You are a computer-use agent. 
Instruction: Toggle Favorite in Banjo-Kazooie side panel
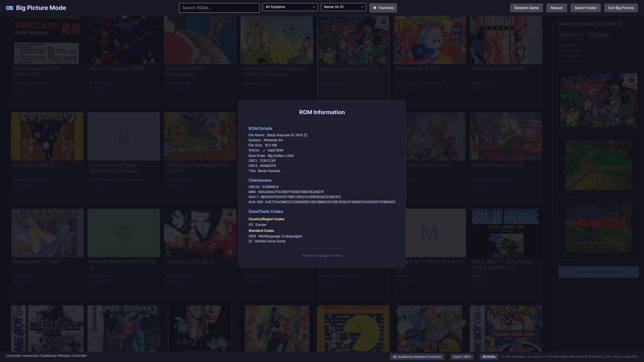coord(599,35)
